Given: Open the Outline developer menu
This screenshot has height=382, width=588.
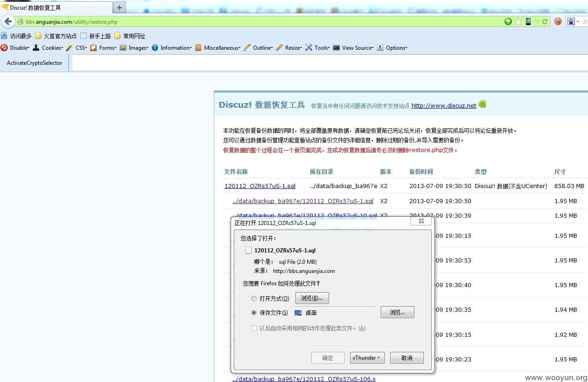Looking at the screenshot, I should pos(258,47).
